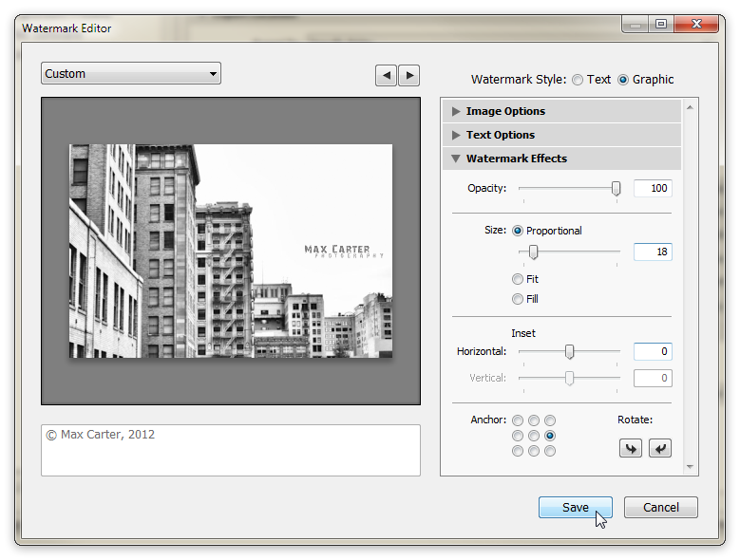This screenshot has width=740, height=560.
Task: Set anchor to middle-left
Action: (x=518, y=436)
